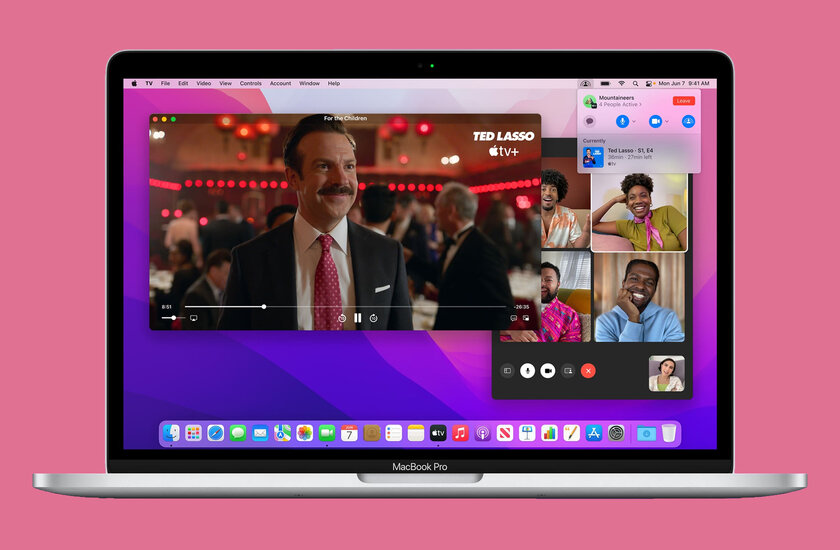
Task: Open AirPlay in the player
Action: (194, 318)
